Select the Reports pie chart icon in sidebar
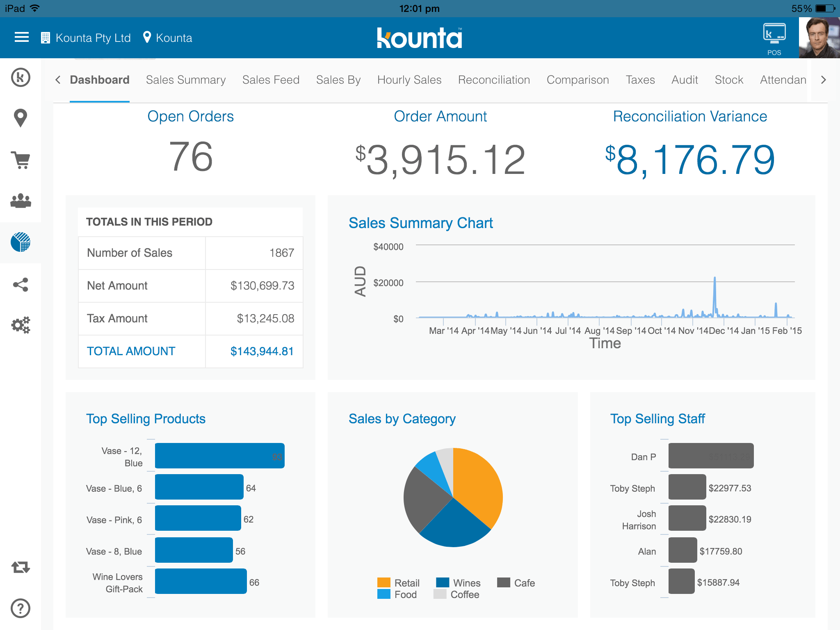The image size is (840, 630). (21, 242)
